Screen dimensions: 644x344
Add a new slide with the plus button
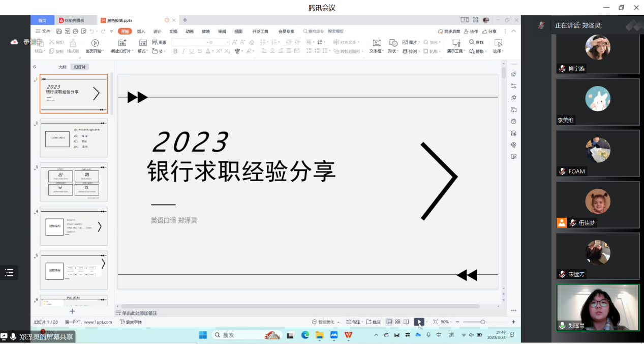click(72, 311)
